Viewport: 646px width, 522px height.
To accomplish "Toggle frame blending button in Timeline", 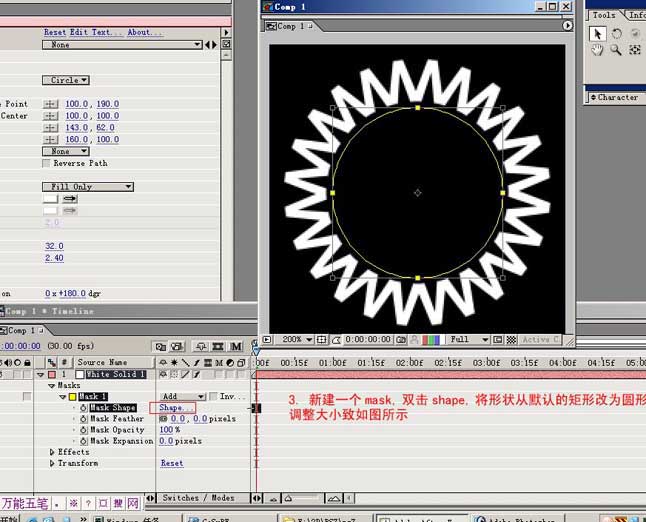I will (218, 346).
